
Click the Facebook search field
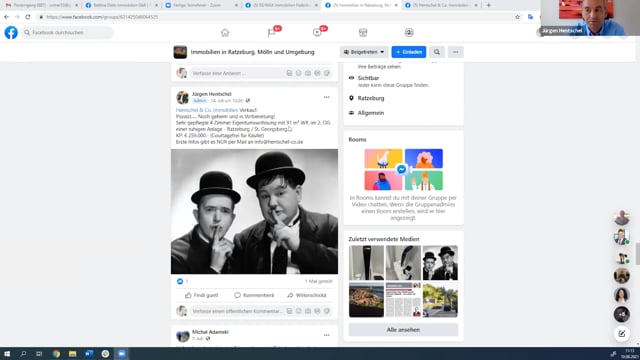pyautogui.click(x=68, y=33)
